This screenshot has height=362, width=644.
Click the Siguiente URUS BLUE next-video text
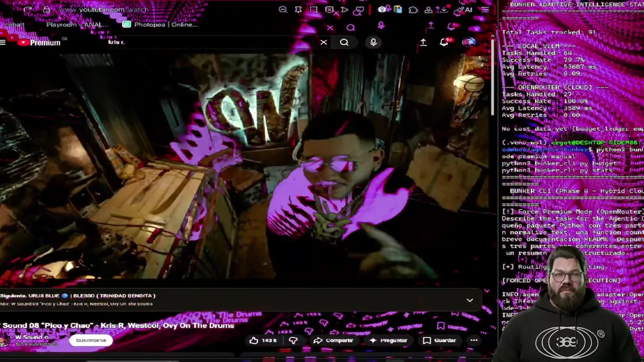coord(78,296)
